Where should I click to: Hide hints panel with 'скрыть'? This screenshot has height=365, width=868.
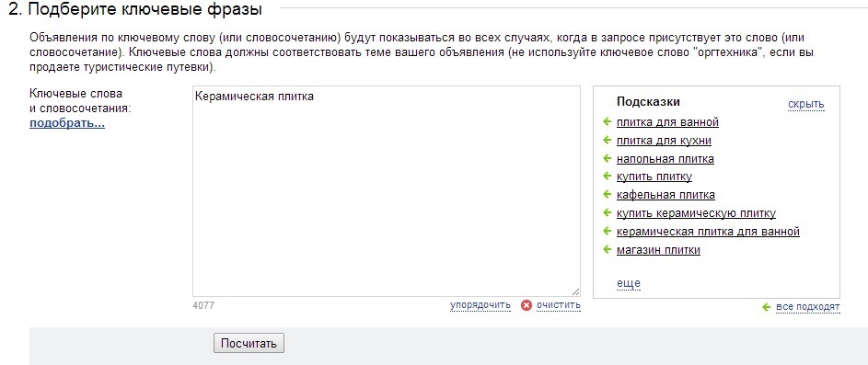(x=806, y=104)
